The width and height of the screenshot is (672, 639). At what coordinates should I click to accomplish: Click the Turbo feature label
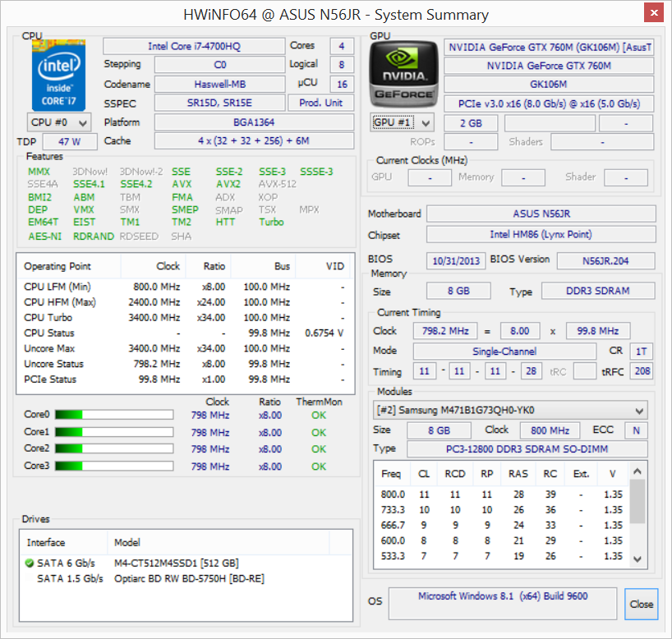(x=271, y=222)
